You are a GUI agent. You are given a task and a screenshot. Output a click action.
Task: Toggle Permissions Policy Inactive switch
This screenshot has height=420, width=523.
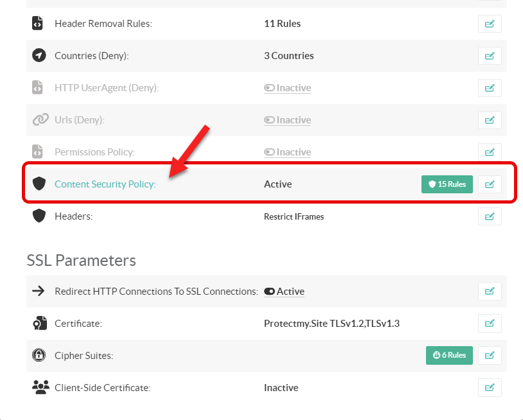pyautogui.click(x=270, y=152)
